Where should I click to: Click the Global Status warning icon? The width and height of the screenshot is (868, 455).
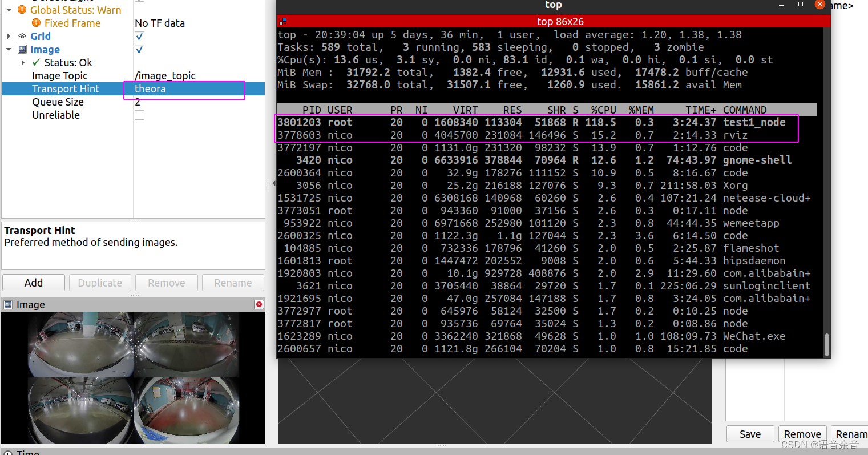pyautogui.click(x=22, y=10)
